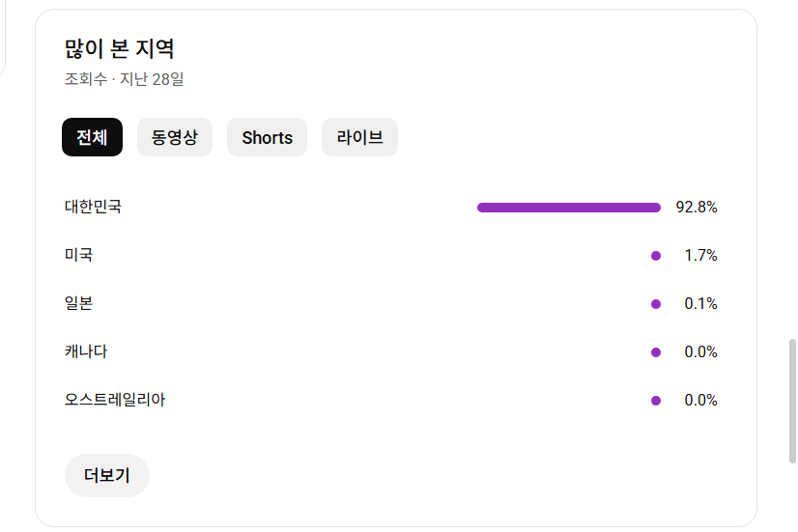Click the purple dot for 오스트레일리아
The height and width of the screenshot is (532, 798).
click(x=656, y=401)
